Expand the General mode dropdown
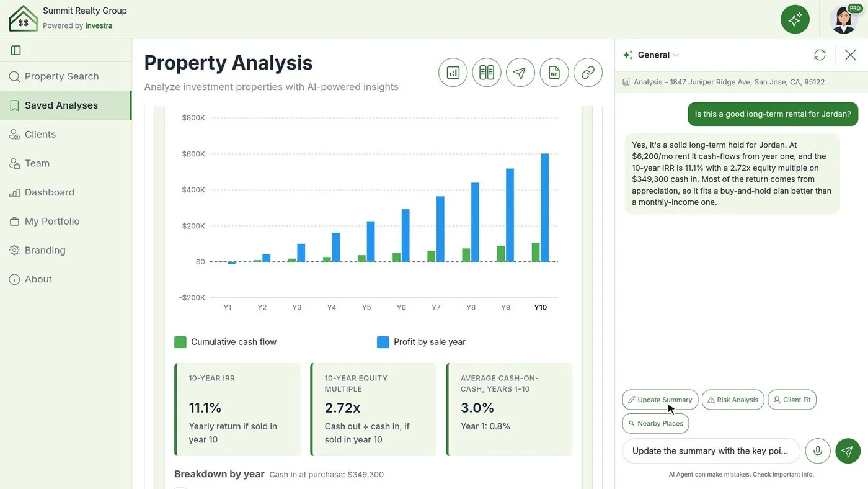Screen dimensions: 868x489 [658, 55]
